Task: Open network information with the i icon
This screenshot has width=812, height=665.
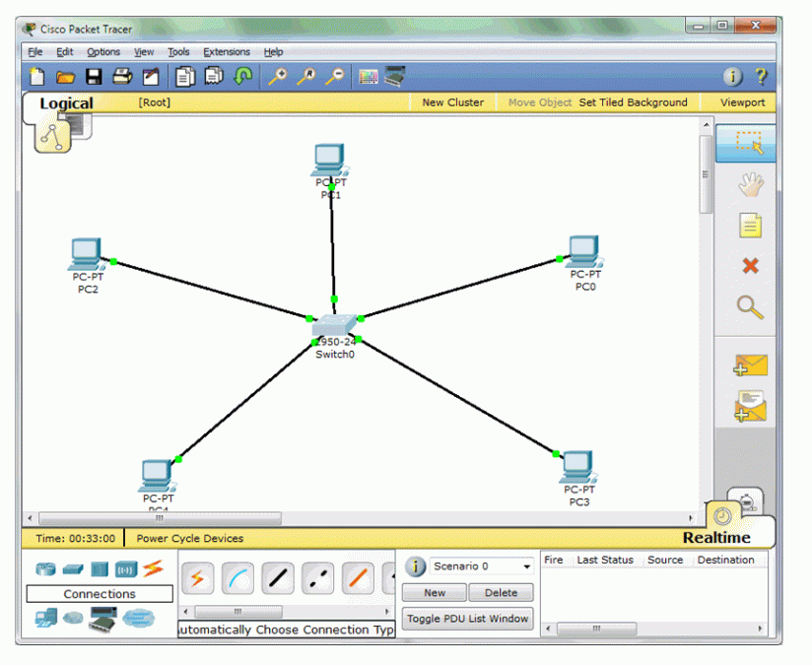Action: pyautogui.click(x=732, y=77)
